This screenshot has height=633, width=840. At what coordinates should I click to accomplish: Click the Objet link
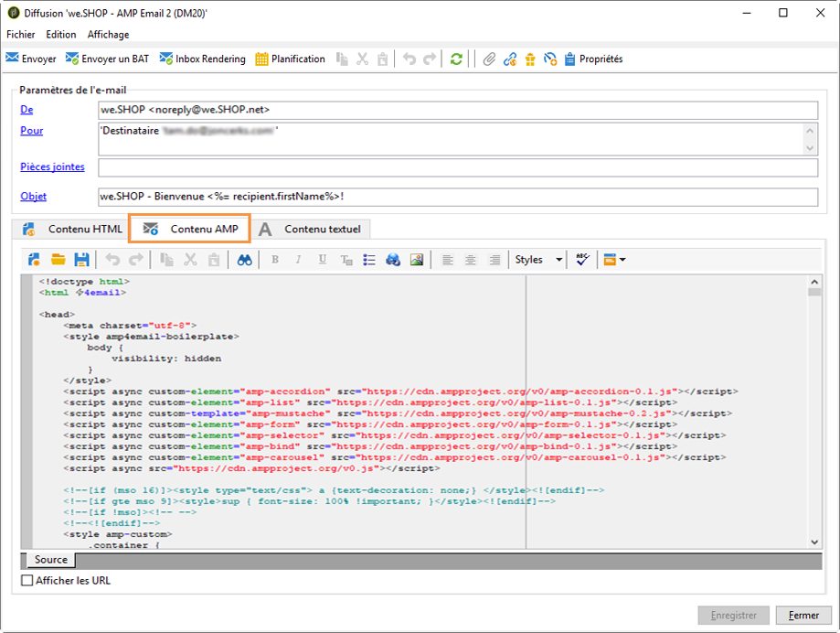pyautogui.click(x=33, y=196)
